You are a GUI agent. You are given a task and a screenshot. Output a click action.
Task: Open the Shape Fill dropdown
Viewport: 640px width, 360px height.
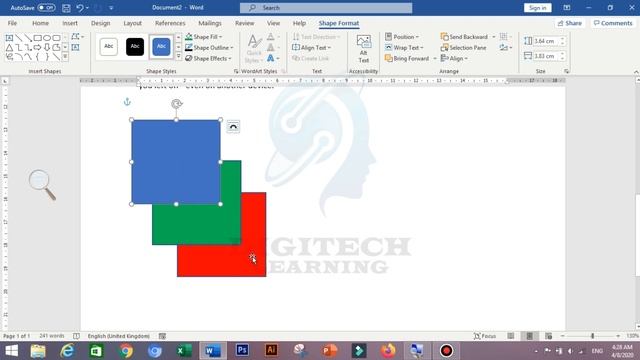(204, 37)
